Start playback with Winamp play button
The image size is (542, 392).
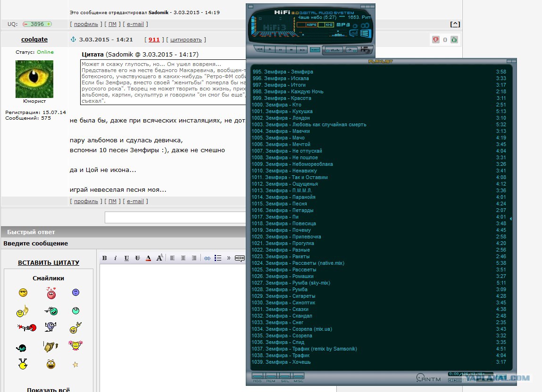[270, 49]
